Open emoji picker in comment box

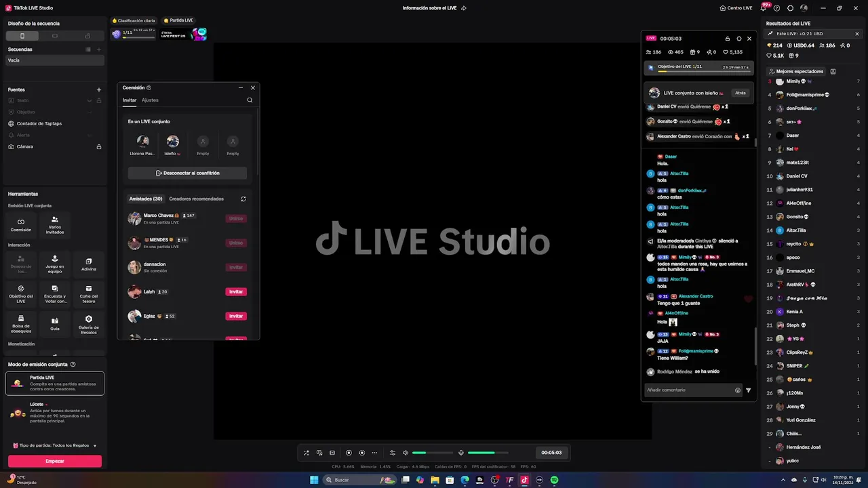click(738, 390)
